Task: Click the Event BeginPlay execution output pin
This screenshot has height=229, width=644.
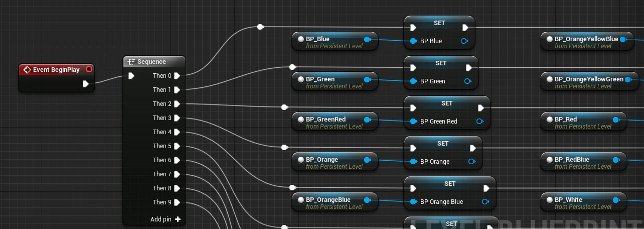Action: (86, 84)
